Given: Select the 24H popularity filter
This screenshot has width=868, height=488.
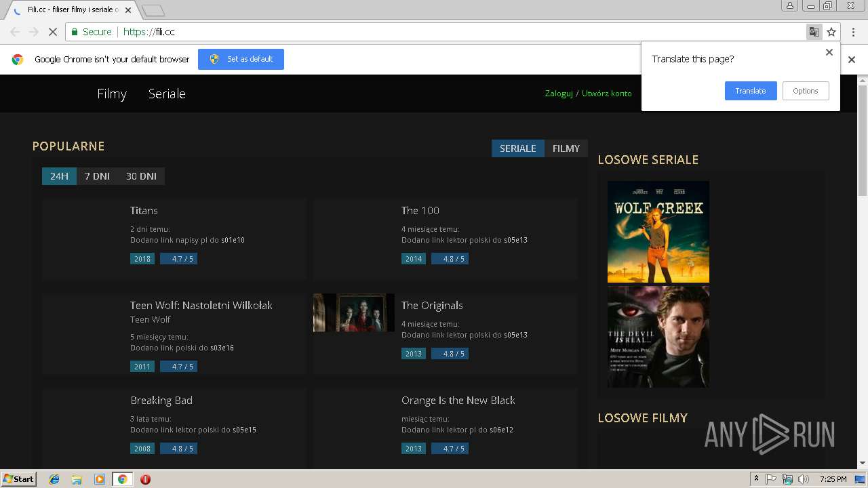Looking at the screenshot, I should [59, 176].
